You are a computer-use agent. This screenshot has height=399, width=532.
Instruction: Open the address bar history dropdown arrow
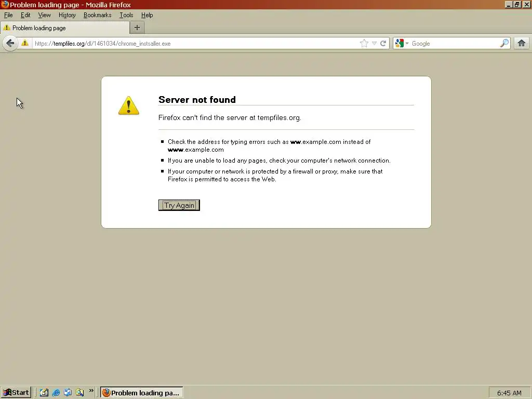374,44
